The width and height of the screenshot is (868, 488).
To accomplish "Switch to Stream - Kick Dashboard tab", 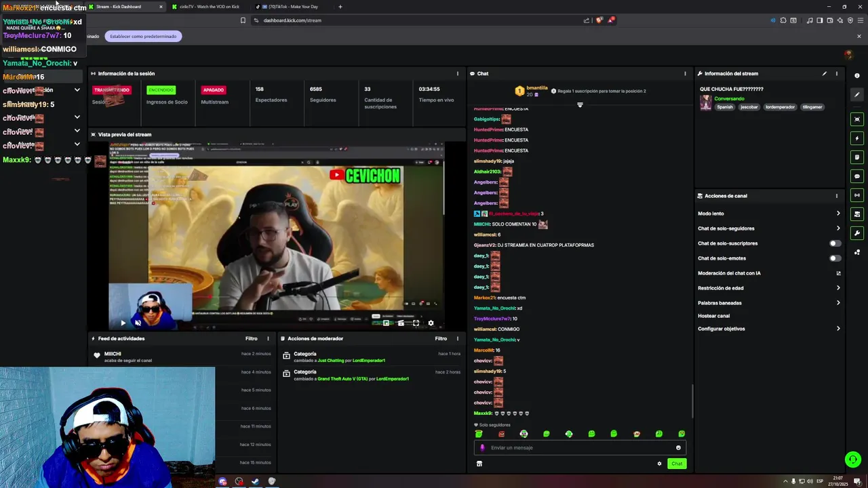I will point(126,7).
